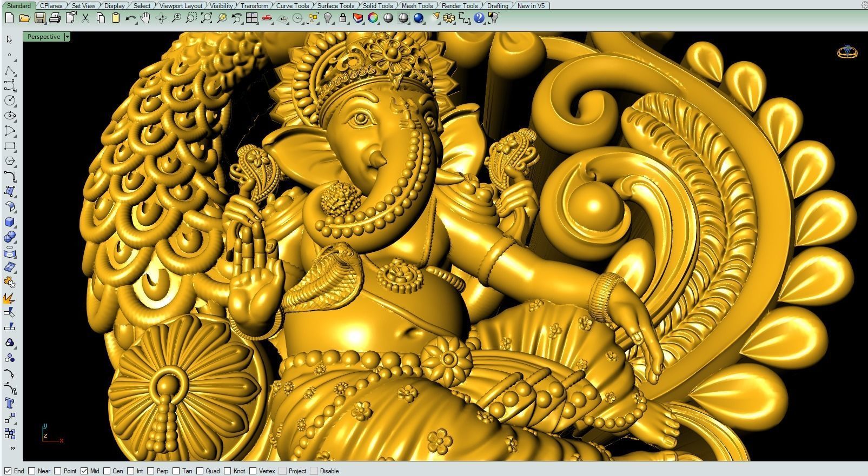The image size is (868, 476).
Task: Open the Solid Tools tab
Action: point(377,5)
